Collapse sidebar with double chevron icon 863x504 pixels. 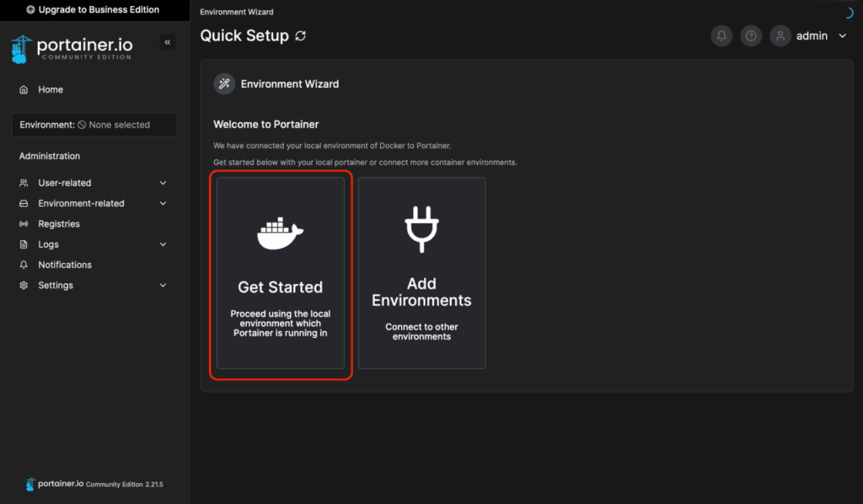[167, 42]
